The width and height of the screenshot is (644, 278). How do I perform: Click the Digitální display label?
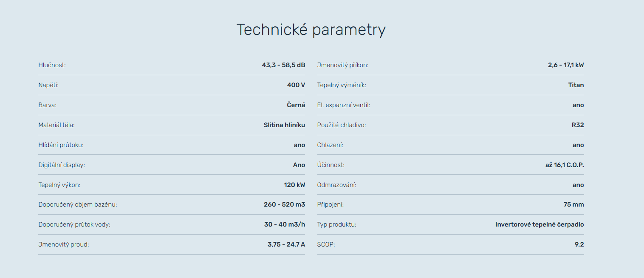coord(62,165)
